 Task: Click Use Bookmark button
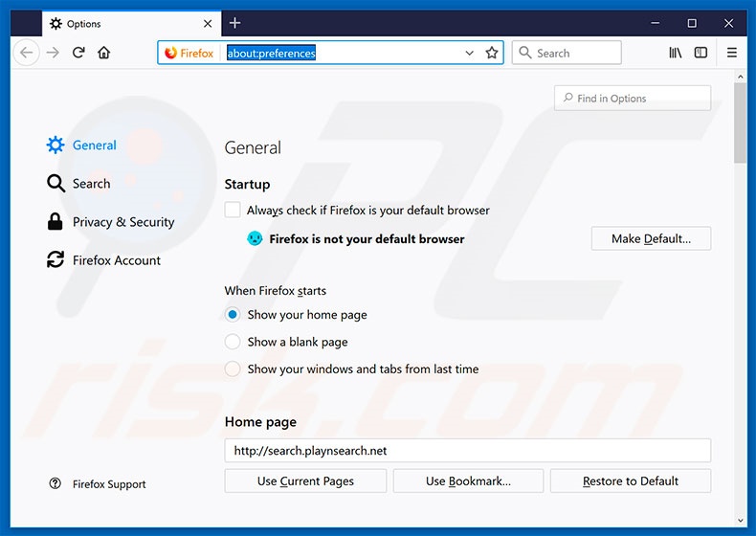click(x=468, y=481)
